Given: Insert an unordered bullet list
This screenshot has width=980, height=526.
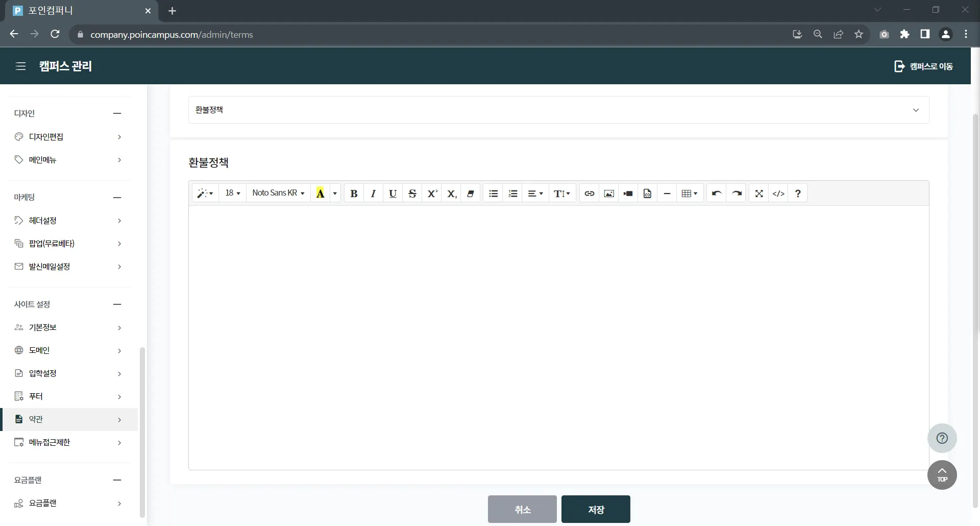Looking at the screenshot, I should [493, 194].
